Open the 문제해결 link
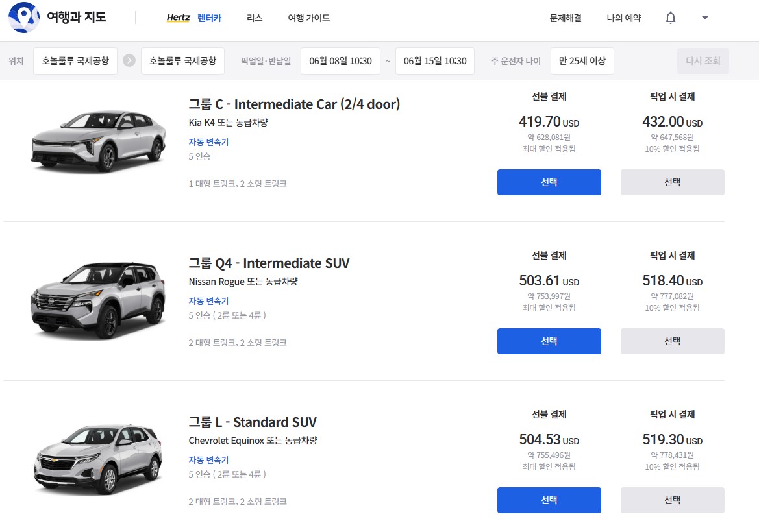 (566, 18)
